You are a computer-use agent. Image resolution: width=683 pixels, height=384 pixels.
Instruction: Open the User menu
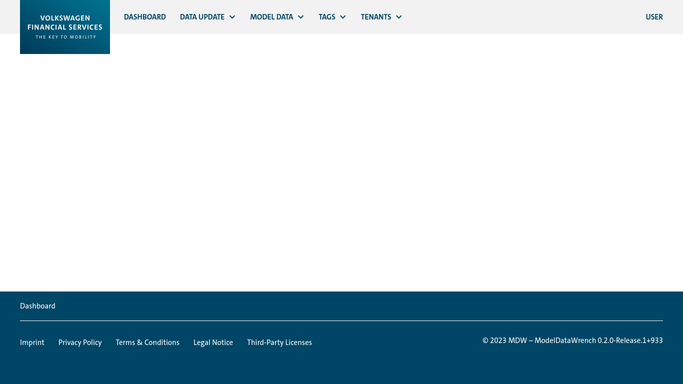654,17
